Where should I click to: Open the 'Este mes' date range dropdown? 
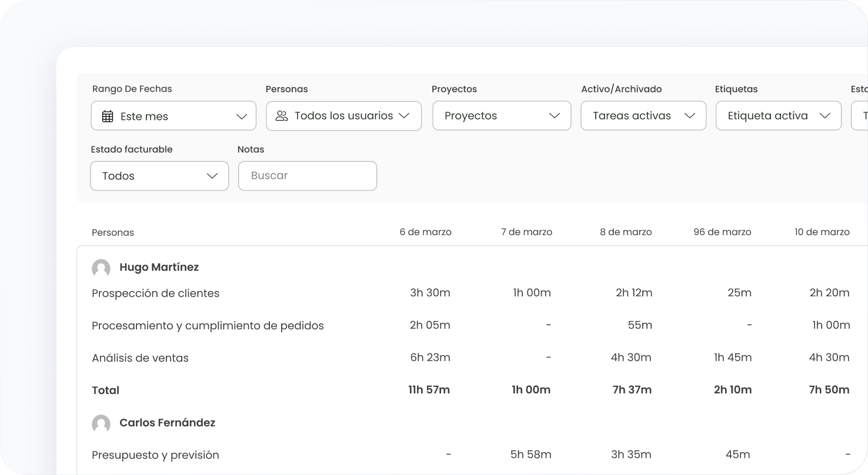pos(173,116)
